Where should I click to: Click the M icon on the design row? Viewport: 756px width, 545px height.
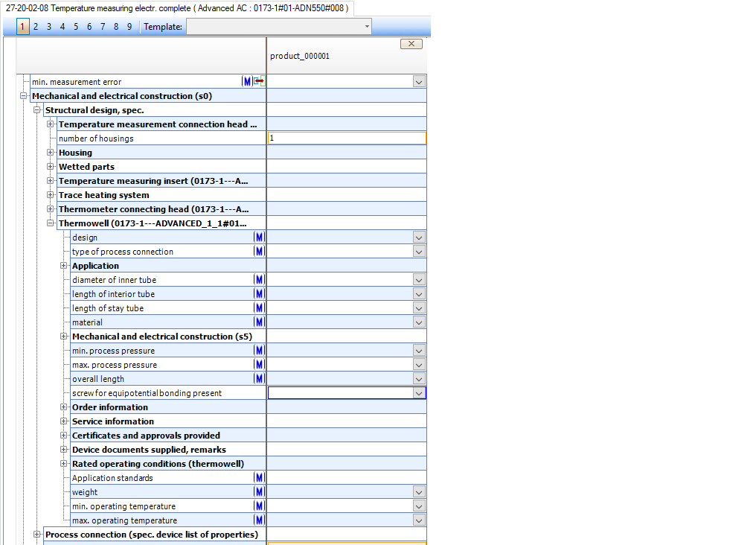tap(259, 238)
